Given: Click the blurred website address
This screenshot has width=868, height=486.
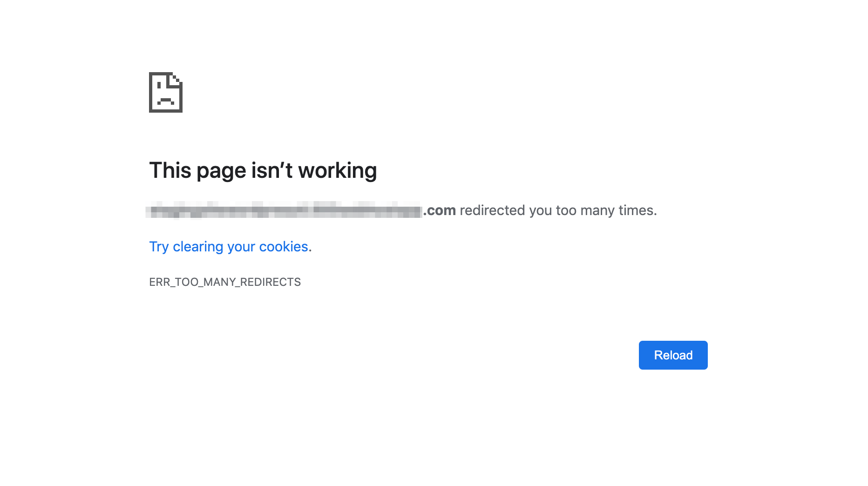Looking at the screenshot, I should pyautogui.click(x=284, y=210).
